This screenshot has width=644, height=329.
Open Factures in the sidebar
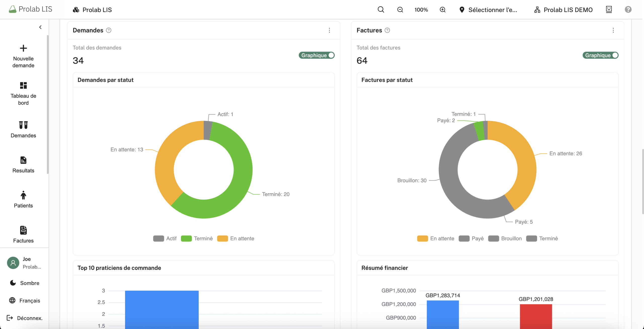pyautogui.click(x=23, y=234)
